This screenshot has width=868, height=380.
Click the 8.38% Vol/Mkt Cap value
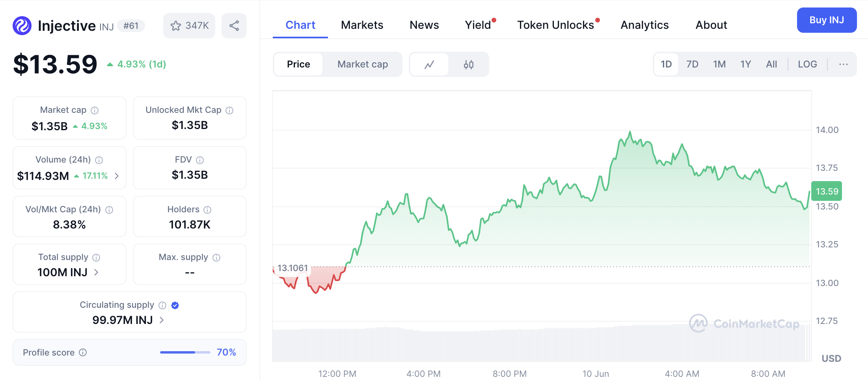coord(69,225)
